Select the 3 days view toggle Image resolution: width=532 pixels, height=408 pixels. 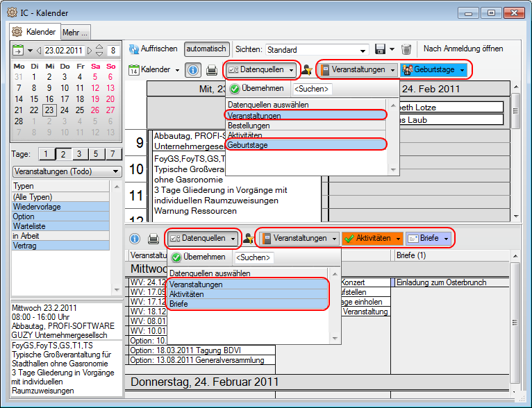(x=78, y=154)
